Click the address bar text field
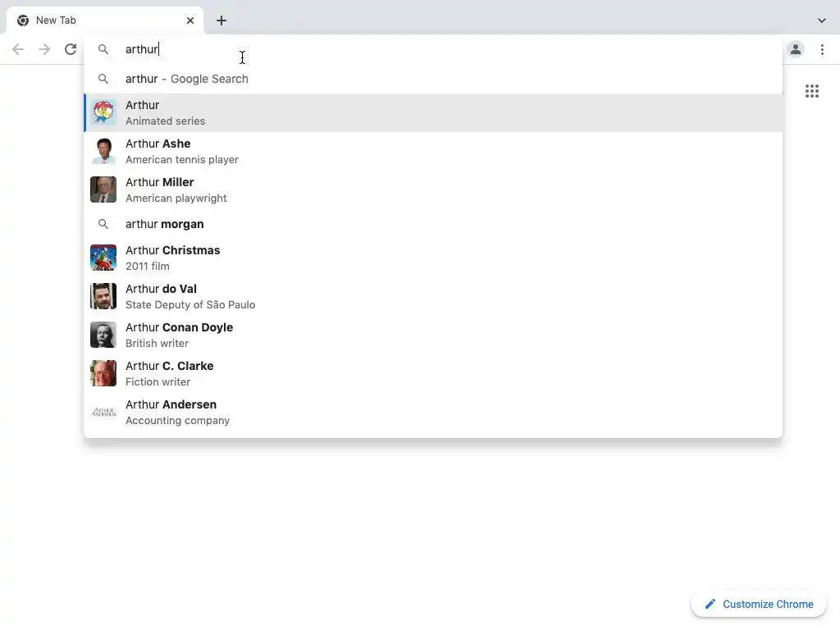Viewport: 840px width, 630px height. click(x=433, y=49)
